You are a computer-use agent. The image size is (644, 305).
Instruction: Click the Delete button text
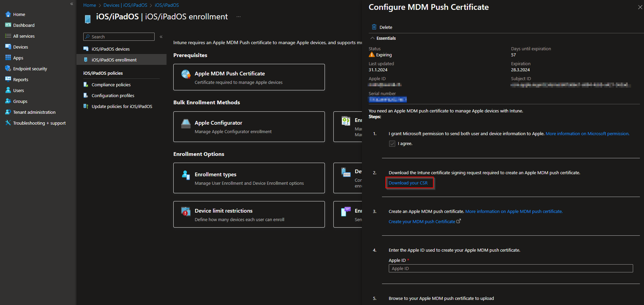pyautogui.click(x=386, y=27)
